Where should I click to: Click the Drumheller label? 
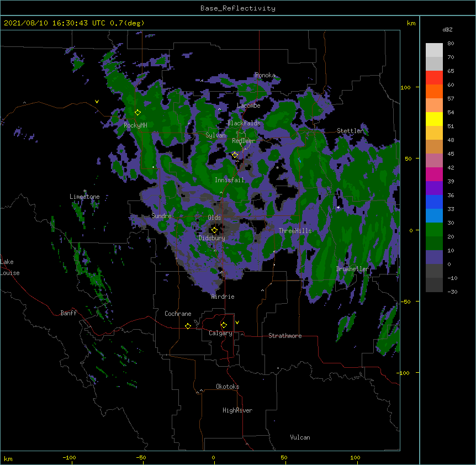click(352, 269)
